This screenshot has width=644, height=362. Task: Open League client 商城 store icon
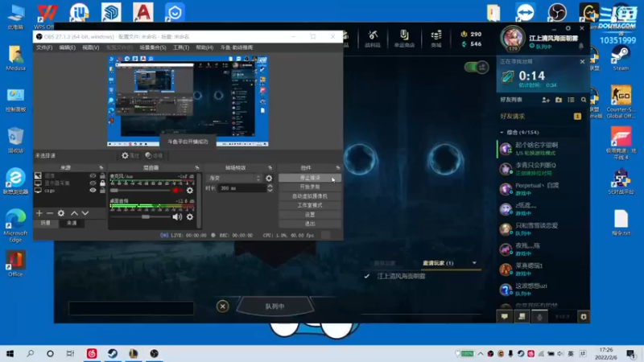coord(436,39)
